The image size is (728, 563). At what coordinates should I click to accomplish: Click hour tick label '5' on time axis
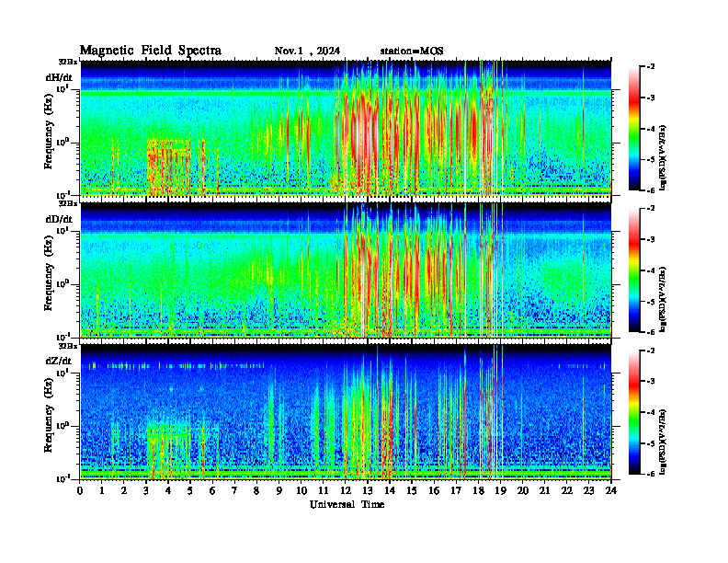(x=190, y=490)
